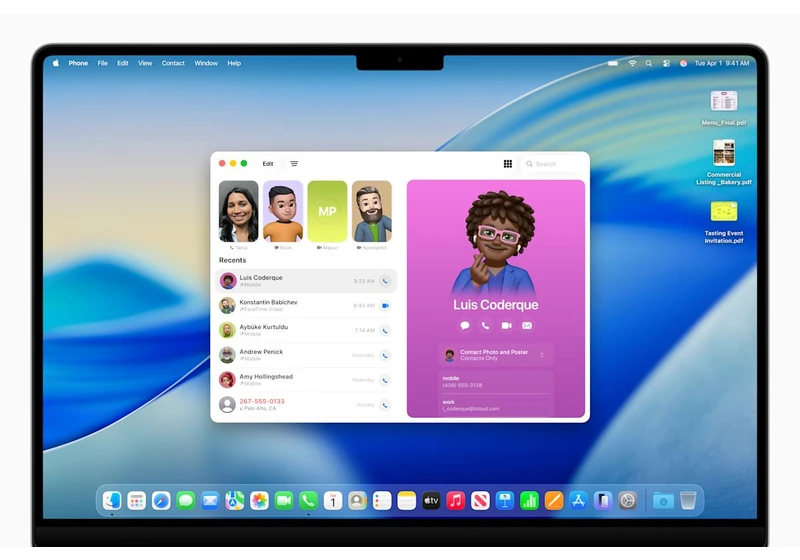800x560 pixels.
Task: Open the Phone app from the Dock
Action: [308, 501]
